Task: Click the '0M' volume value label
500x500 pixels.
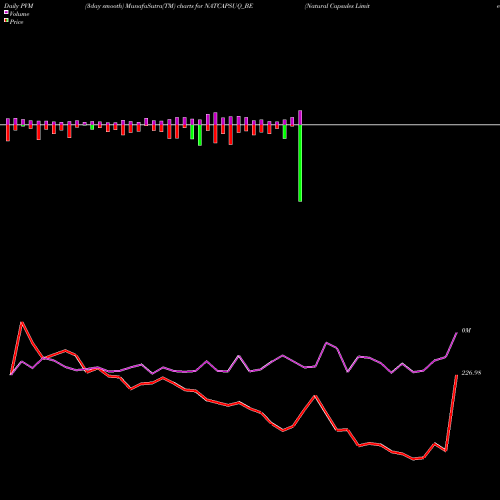Action: click(x=466, y=331)
